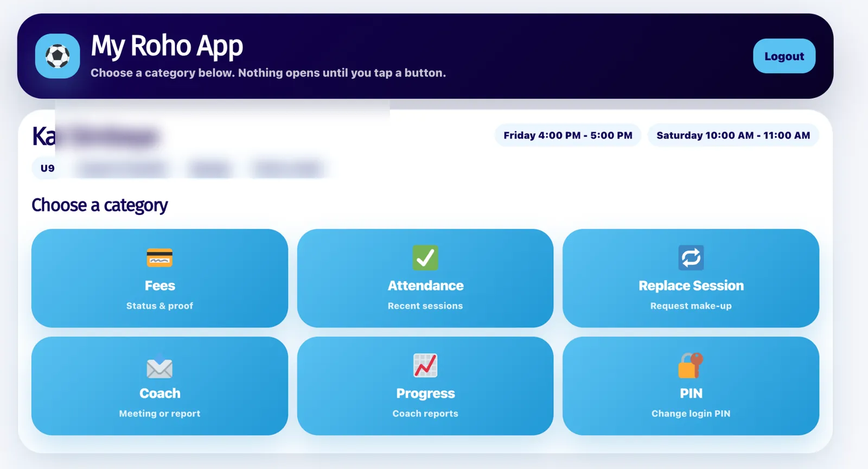868x469 pixels.
Task: Select the Friday 4:00 PM session chip
Action: click(568, 135)
